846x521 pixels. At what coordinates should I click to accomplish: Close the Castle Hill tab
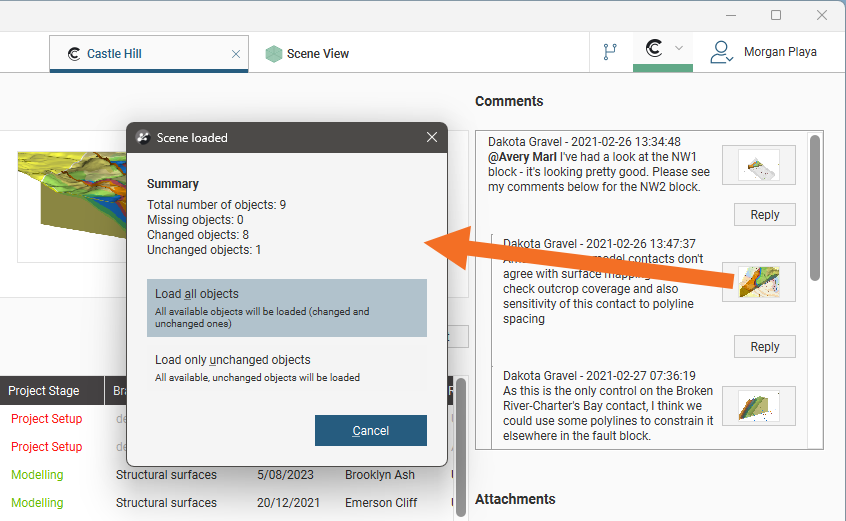(236, 54)
